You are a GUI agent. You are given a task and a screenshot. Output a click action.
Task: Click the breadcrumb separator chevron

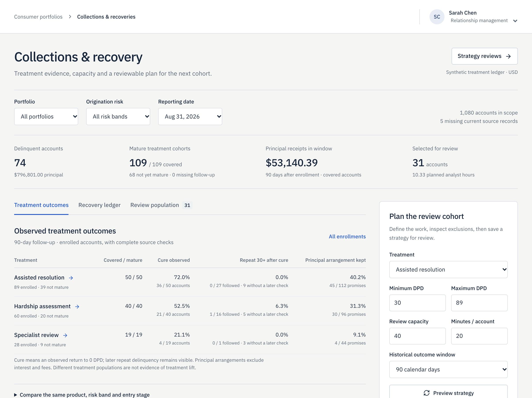(70, 17)
